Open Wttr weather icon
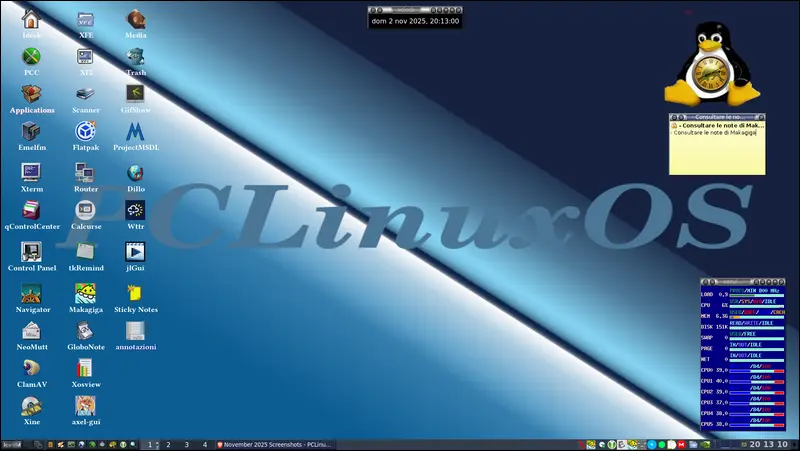Screen dimensions: 800x451 pyautogui.click(x=135, y=210)
